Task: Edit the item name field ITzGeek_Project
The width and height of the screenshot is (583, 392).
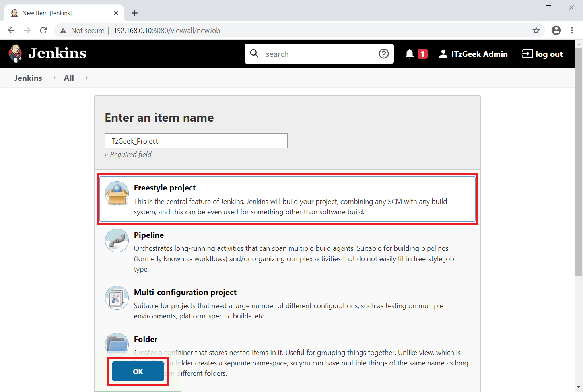Action: pos(196,141)
